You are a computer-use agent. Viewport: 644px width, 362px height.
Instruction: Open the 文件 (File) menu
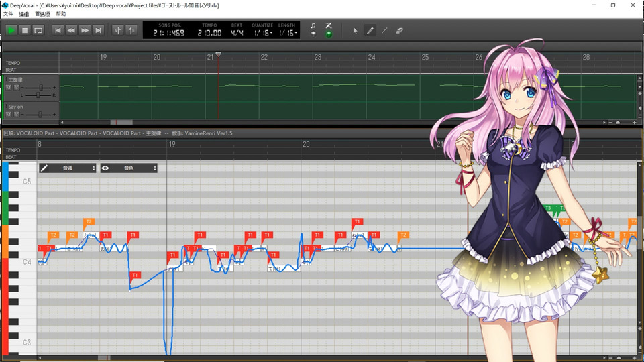pos(8,14)
